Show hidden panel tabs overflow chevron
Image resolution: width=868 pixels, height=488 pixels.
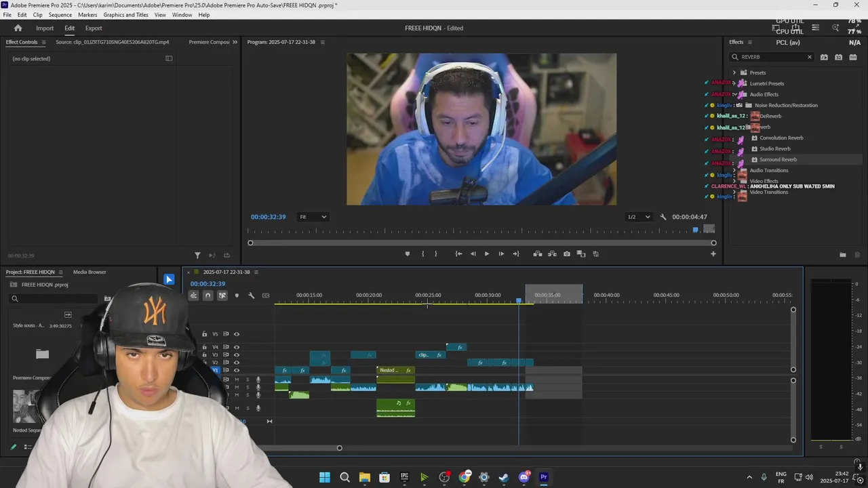235,42
